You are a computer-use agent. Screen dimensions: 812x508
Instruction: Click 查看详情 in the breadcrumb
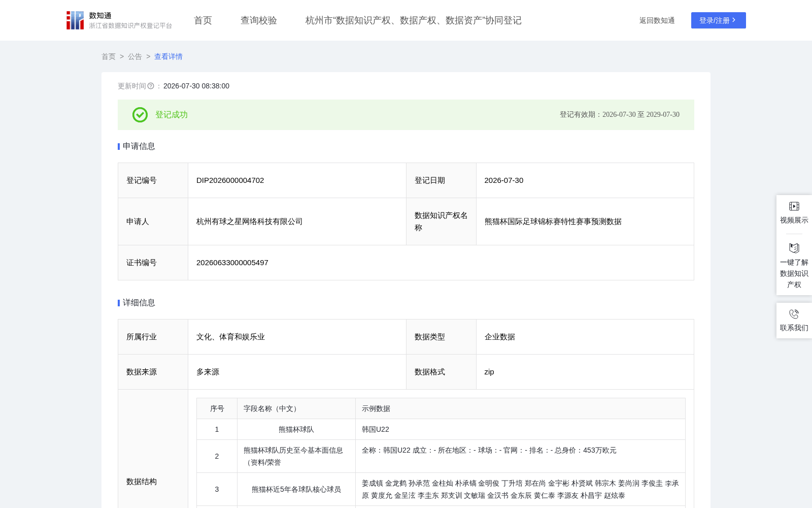click(x=168, y=56)
